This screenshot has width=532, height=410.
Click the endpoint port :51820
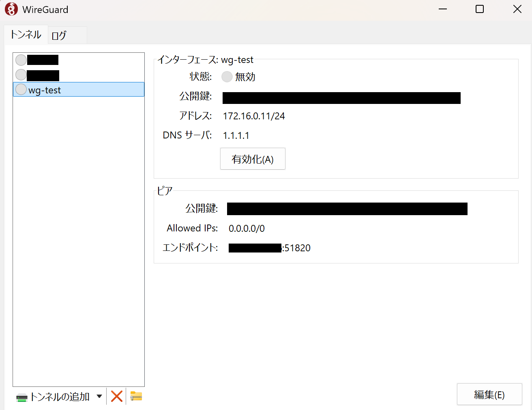(296, 248)
